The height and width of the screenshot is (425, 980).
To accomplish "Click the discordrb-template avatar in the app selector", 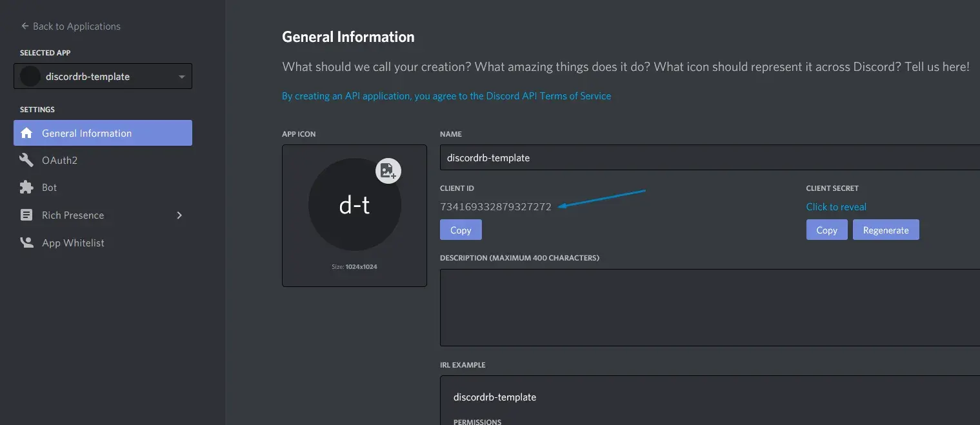I will tap(29, 75).
